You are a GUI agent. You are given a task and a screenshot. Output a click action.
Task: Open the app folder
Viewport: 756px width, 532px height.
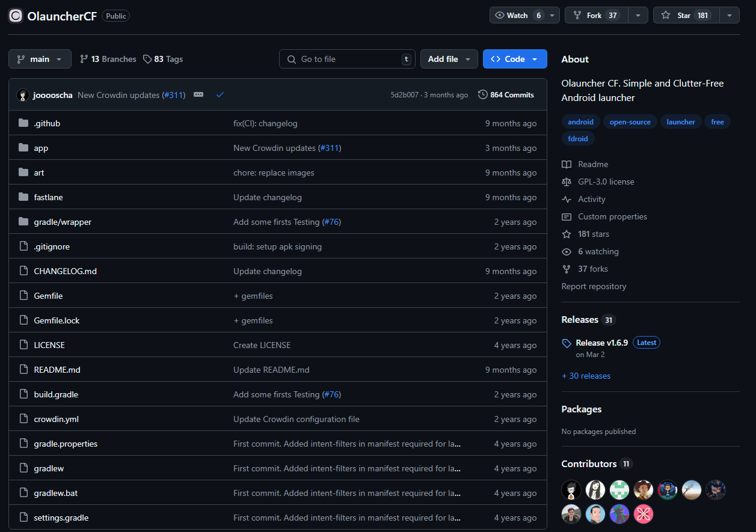click(x=41, y=148)
